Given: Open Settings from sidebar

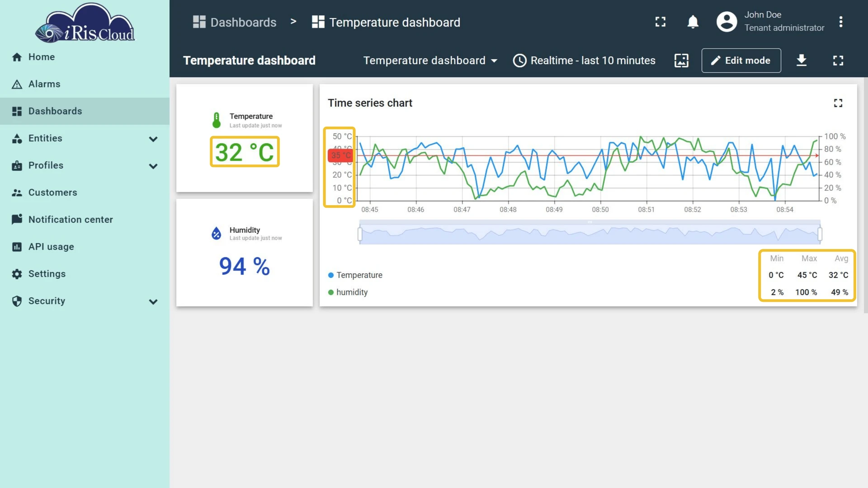Looking at the screenshot, I should pyautogui.click(x=85, y=274).
